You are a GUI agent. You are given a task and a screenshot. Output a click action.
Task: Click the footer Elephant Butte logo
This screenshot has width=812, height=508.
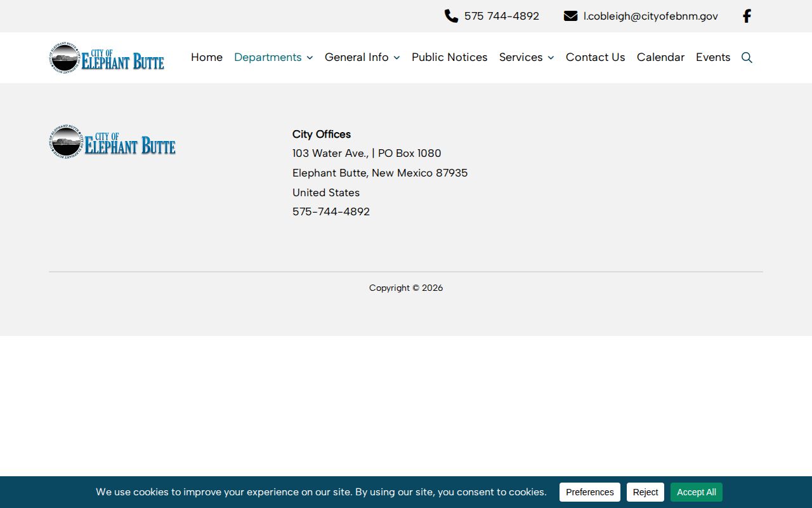pyautogui.click(x=112, y=141)
